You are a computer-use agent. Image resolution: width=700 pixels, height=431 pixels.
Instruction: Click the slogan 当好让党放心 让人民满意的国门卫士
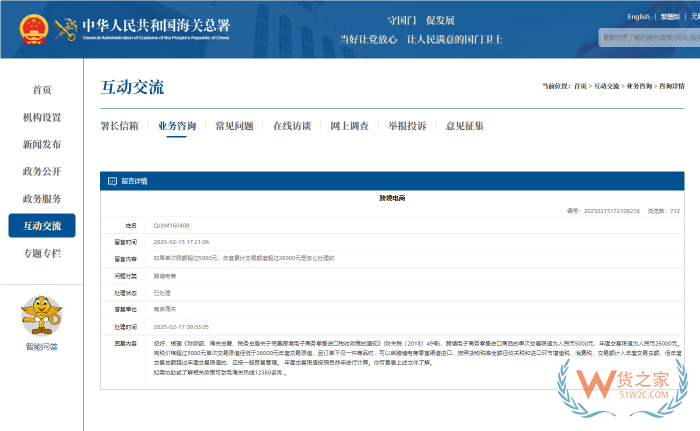(421, 39)
